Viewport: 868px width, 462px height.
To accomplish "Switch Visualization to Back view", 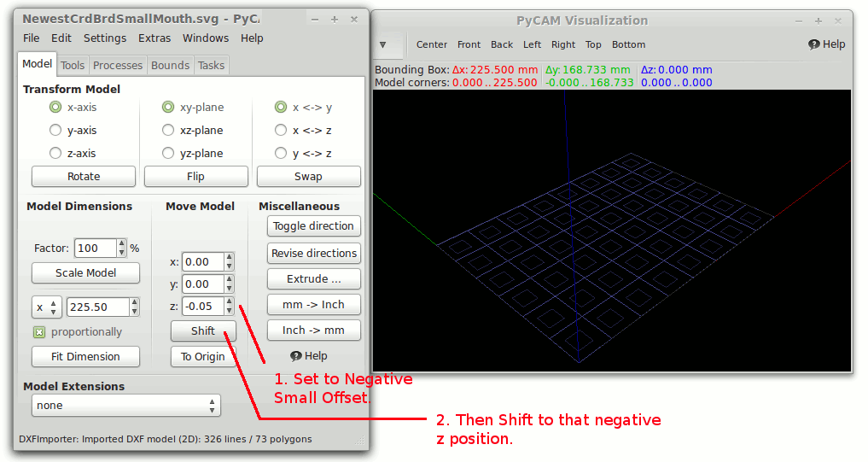I will click(502, 45).
